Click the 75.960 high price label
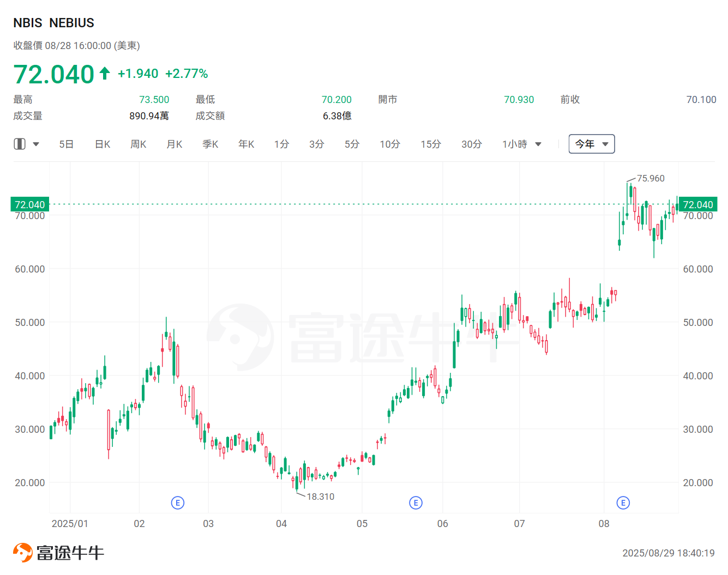 pos(651,178)
